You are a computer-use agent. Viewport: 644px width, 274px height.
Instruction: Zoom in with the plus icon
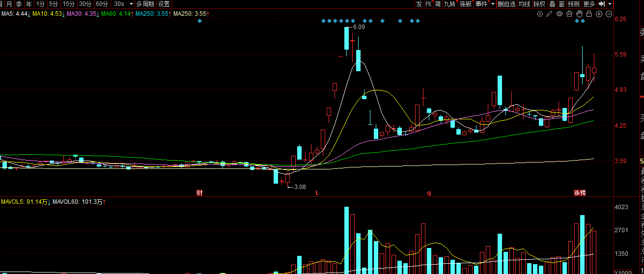point(599,14)
